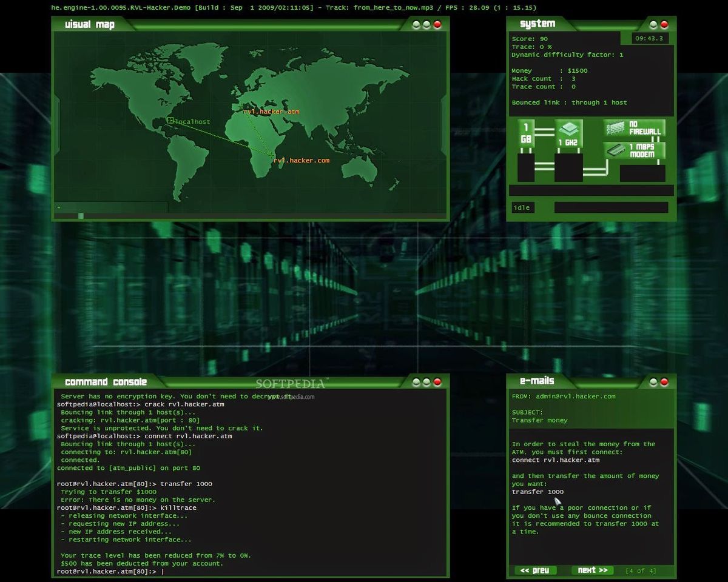The height and width of the screenshot is (582, 728).
Task: Click the gray round button on system title bar
Action: click(x=653, y=25)
